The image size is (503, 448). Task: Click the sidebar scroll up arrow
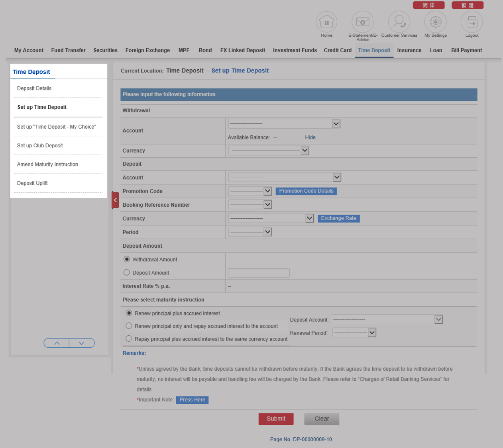57,343
